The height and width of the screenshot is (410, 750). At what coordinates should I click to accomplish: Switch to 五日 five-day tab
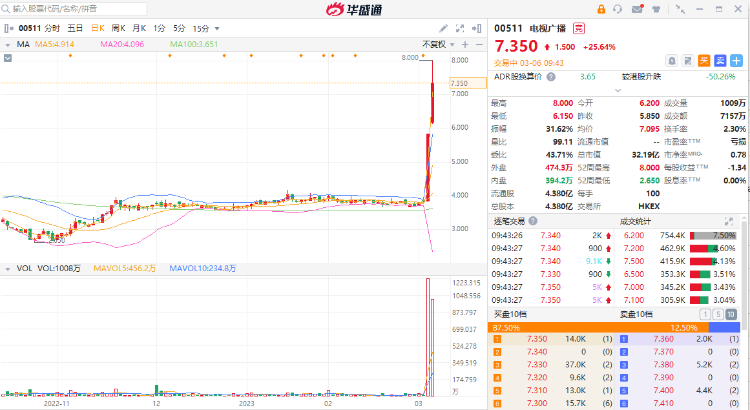click(75, 29)
